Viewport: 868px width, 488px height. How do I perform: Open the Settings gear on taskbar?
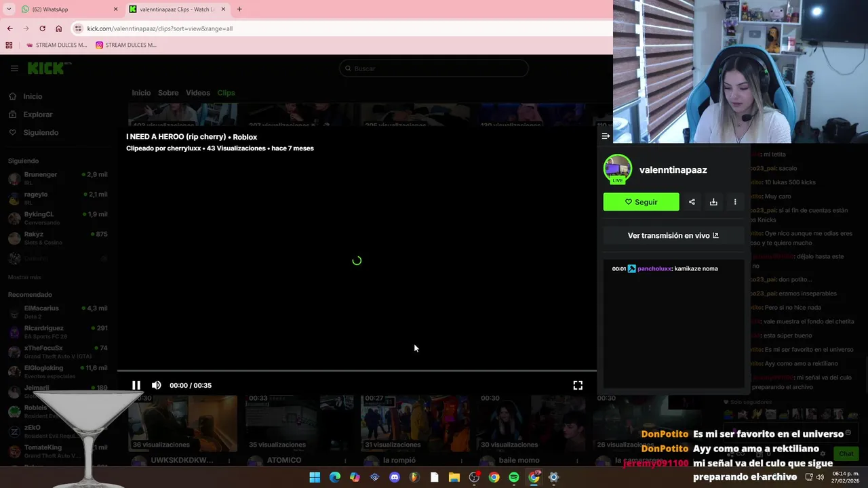tap(553, 477)
